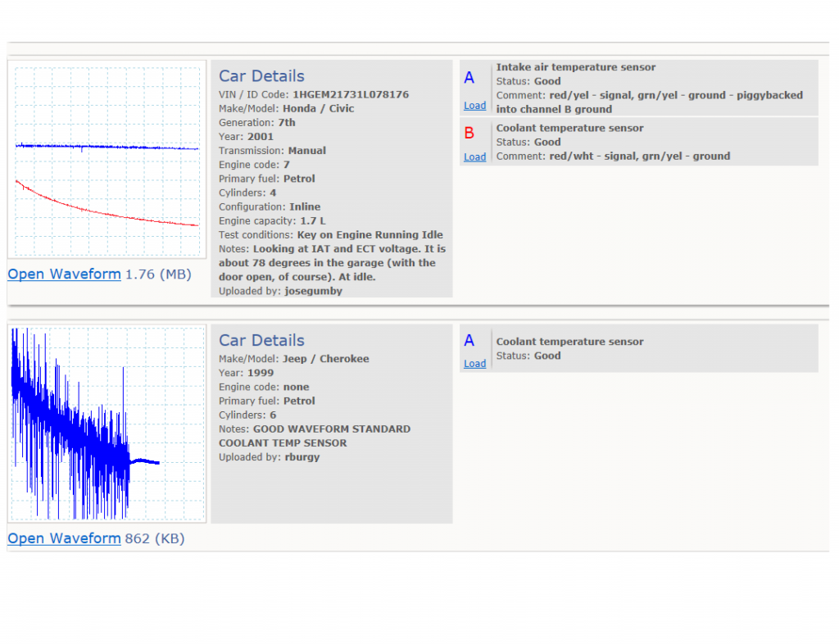Select the 'Intake air temperature sensor' title
The image size is (839, 644).
pos(576,67)
